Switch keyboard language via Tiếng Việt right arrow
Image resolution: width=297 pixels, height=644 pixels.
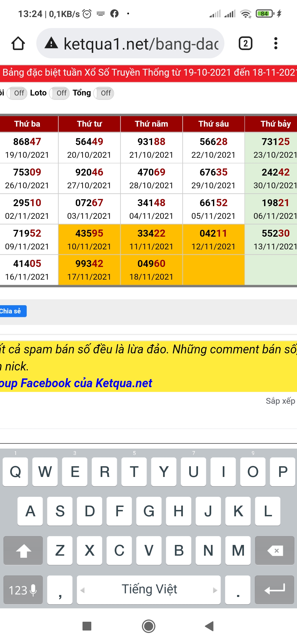[x=215, y=590]
